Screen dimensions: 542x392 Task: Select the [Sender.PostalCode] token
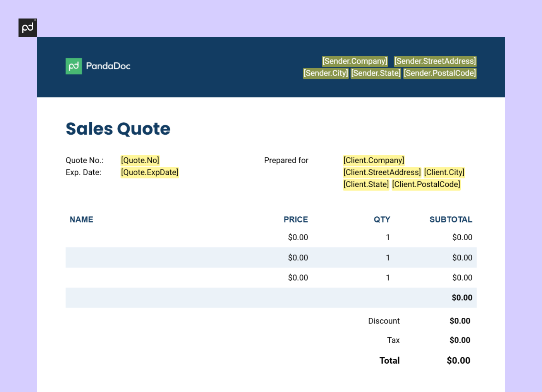(x=440, y=73)
